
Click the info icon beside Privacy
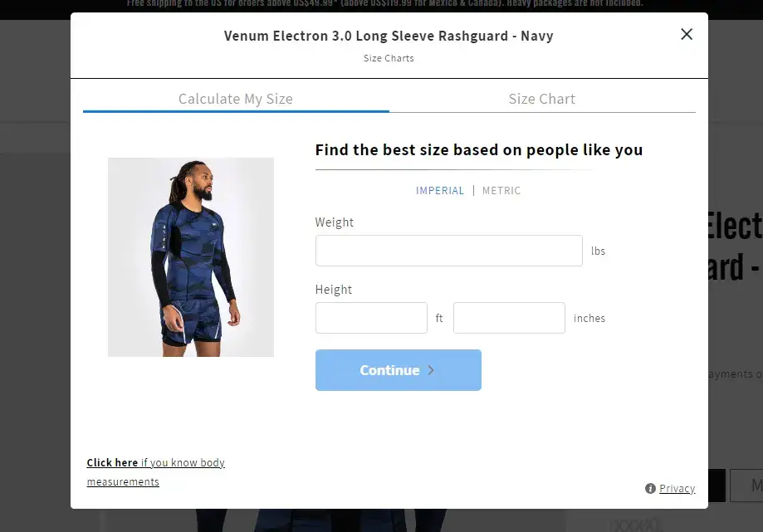tap(650, 488)
